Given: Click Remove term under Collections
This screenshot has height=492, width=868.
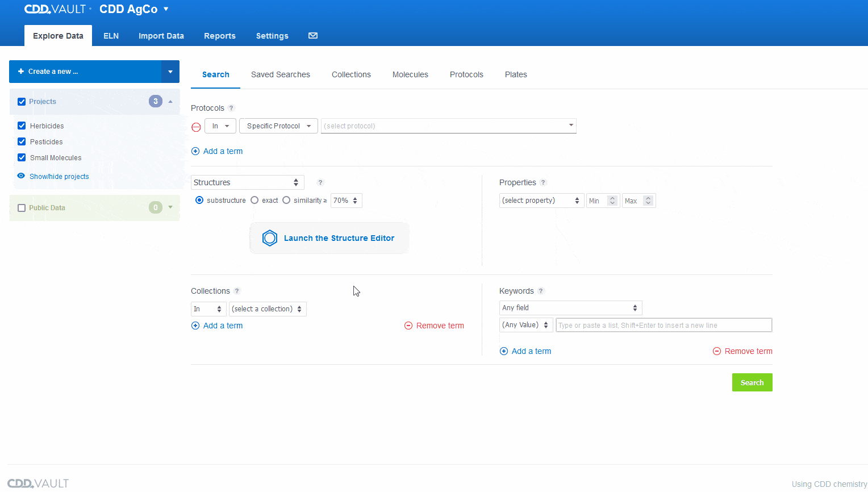Looking at the screenshot, I should (434, 326).
